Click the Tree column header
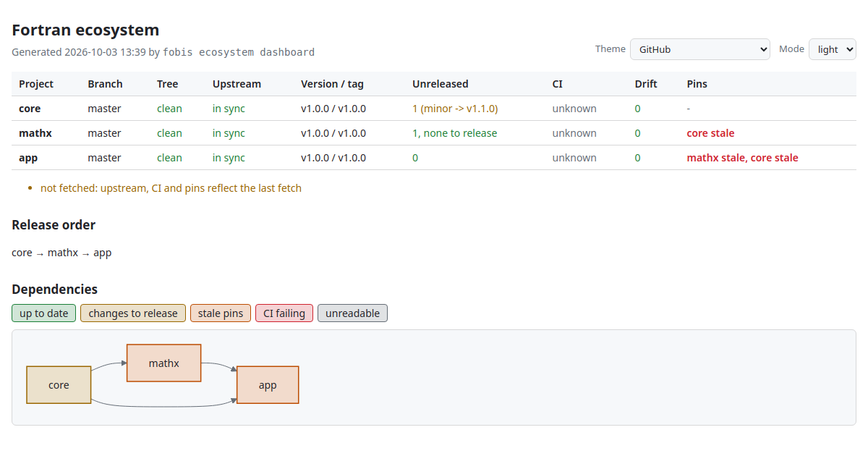This screenshot has height=456, width=868. coord(167,84)
